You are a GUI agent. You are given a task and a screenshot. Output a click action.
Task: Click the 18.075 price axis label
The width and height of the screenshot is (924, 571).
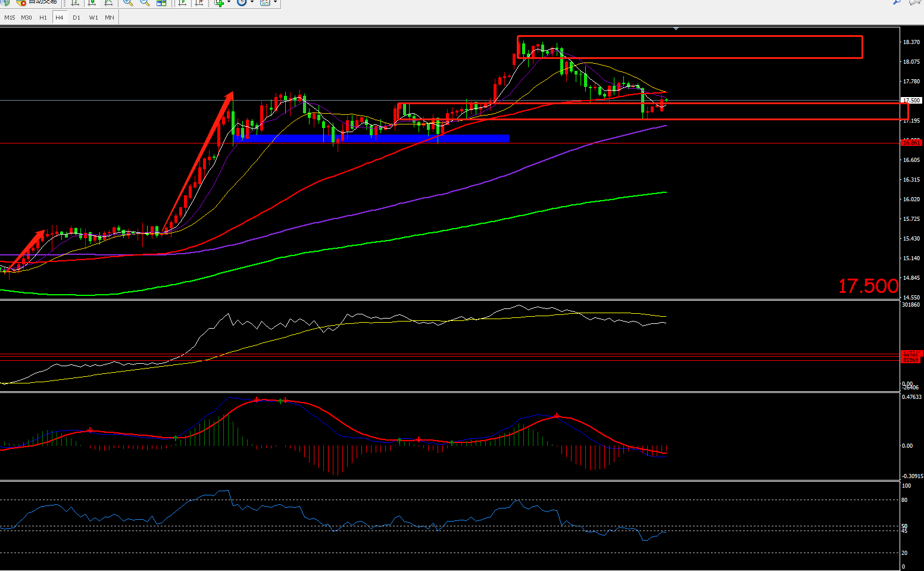[x=911, y=62]
